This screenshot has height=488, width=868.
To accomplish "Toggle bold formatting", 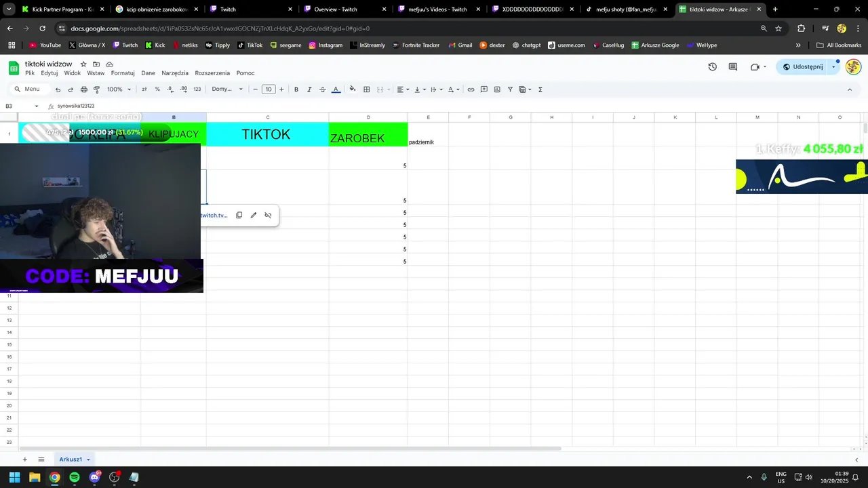I will 296,89.
